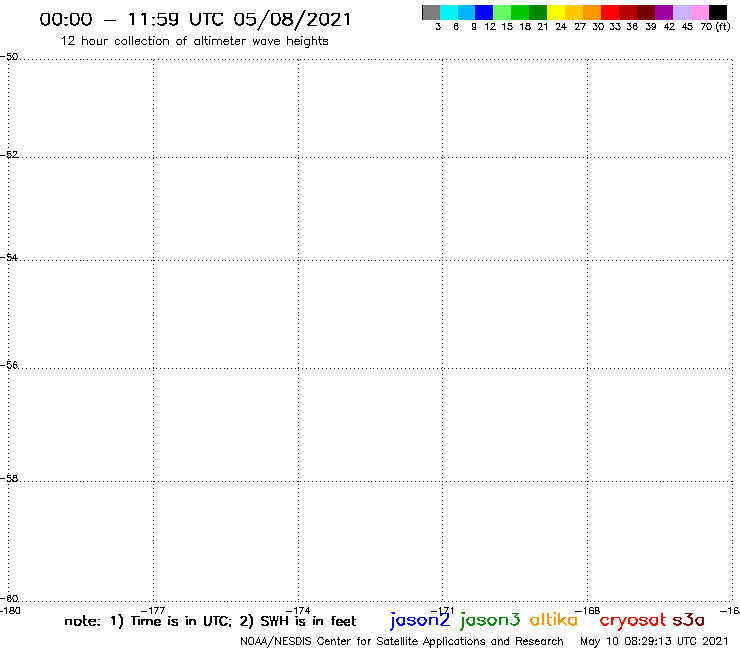
Task: Click the light green legend swatch
Action: [503, 12]
